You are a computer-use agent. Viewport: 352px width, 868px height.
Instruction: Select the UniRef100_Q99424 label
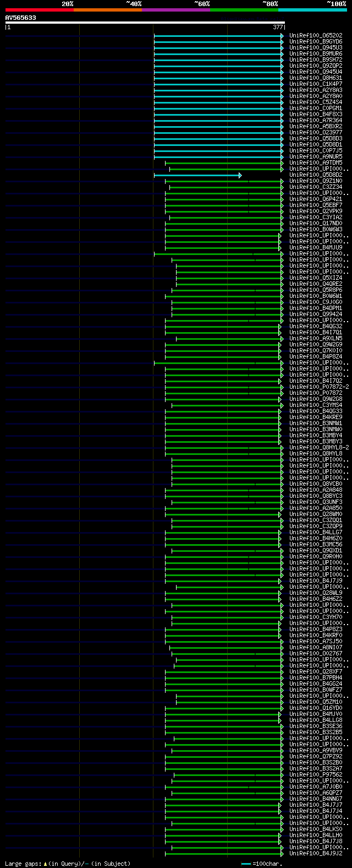(316, 314)
